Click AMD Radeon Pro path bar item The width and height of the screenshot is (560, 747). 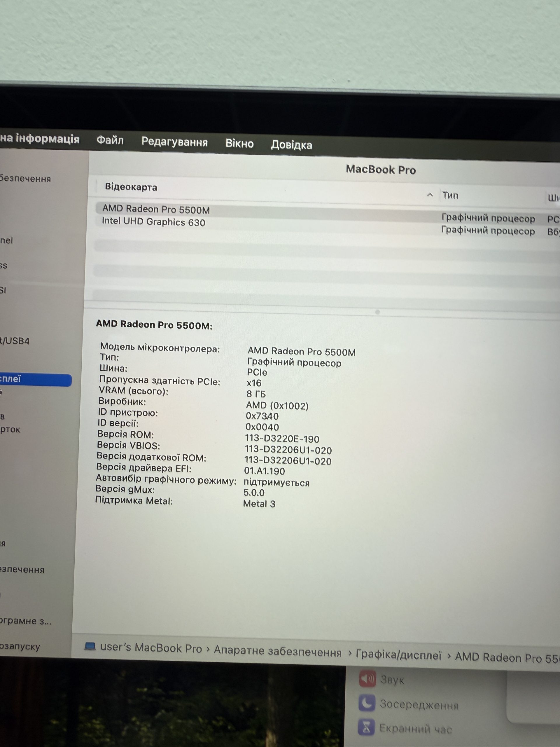(x=507, y=658)
